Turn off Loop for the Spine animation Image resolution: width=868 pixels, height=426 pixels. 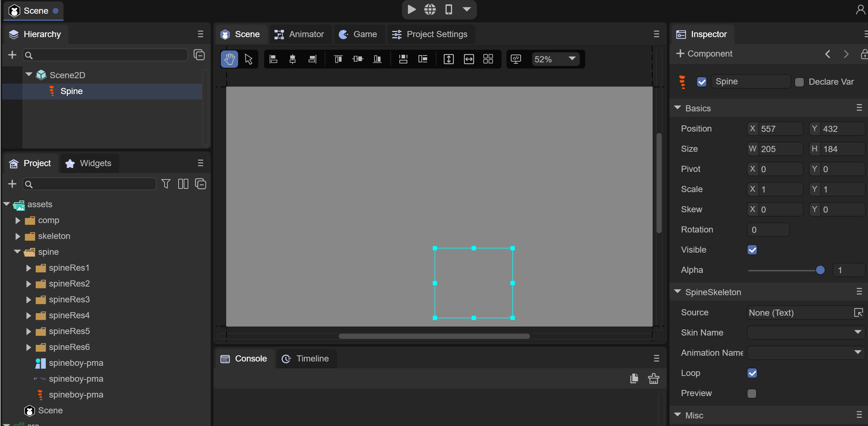point(753,373)
